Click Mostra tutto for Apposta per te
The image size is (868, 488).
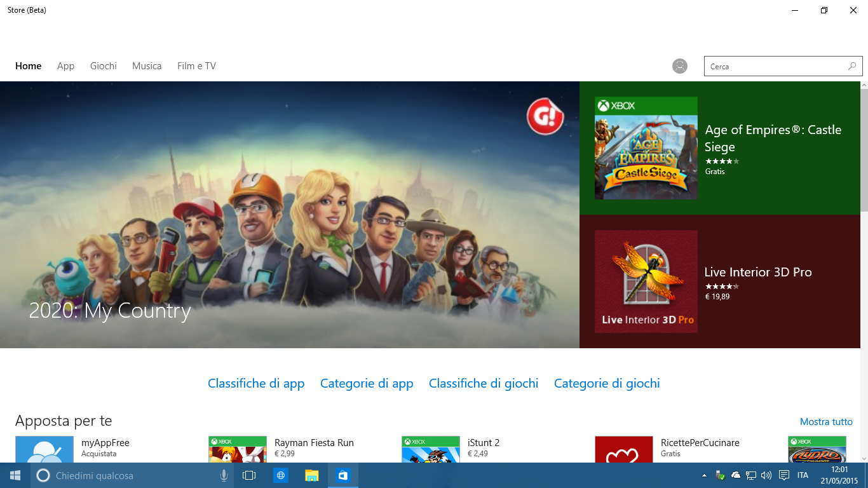coord(826,422)
